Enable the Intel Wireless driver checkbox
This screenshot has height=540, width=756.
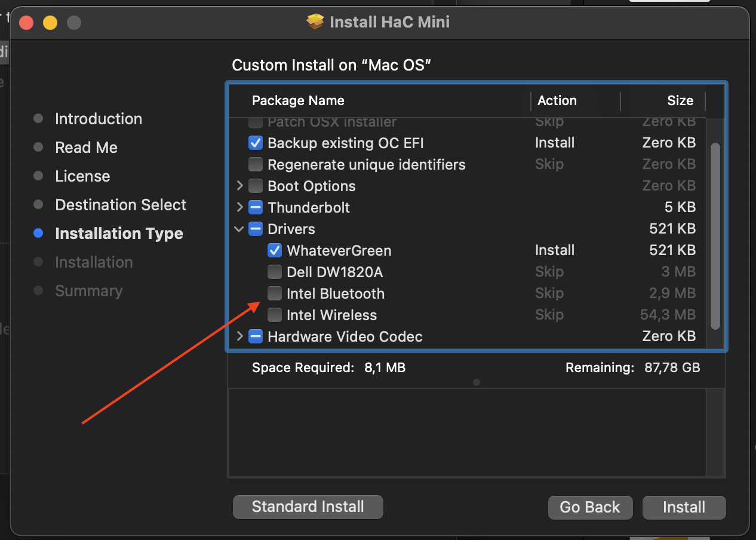coord(274,315)
